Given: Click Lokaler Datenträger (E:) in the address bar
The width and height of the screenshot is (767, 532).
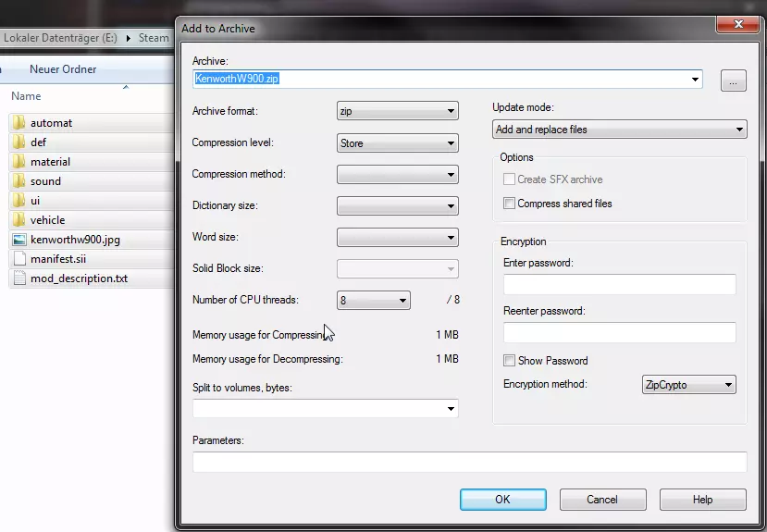Looking at the screenshot, I should [60, 38].
